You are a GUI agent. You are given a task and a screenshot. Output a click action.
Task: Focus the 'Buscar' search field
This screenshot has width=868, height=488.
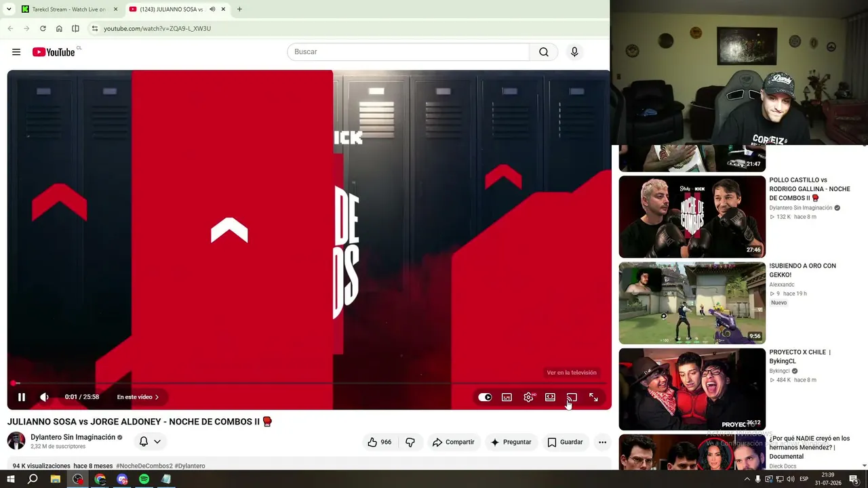coord(408,52)
